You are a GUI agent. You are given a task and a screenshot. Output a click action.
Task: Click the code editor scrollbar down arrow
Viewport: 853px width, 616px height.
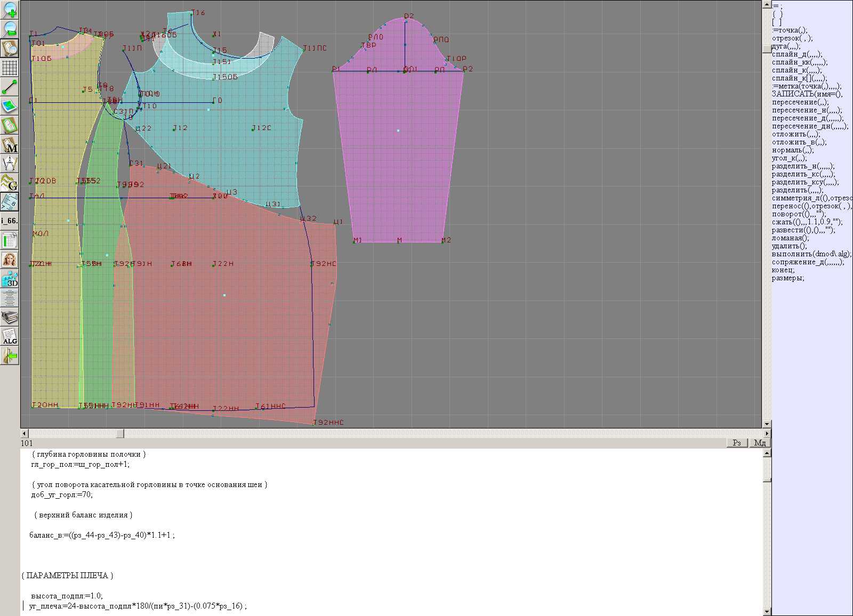[767, 612]
